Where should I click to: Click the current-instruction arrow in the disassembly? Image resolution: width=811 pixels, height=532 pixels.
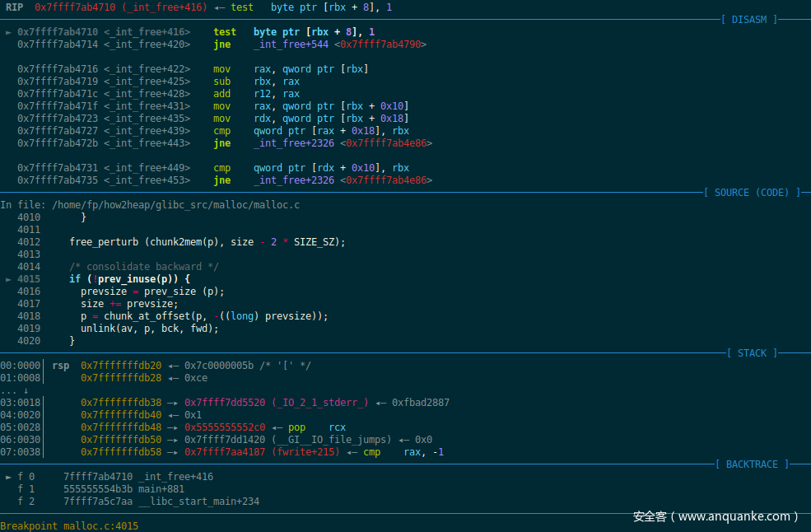(9, 32)
